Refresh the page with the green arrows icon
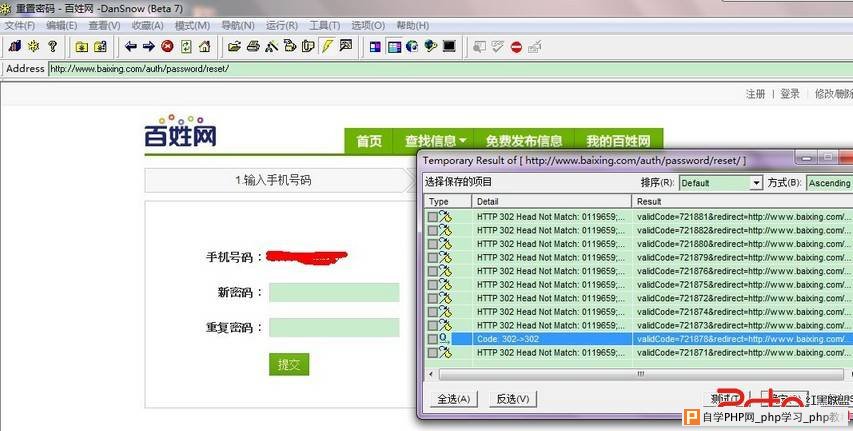This screenshot has width=853, height=431. point(186,46)
